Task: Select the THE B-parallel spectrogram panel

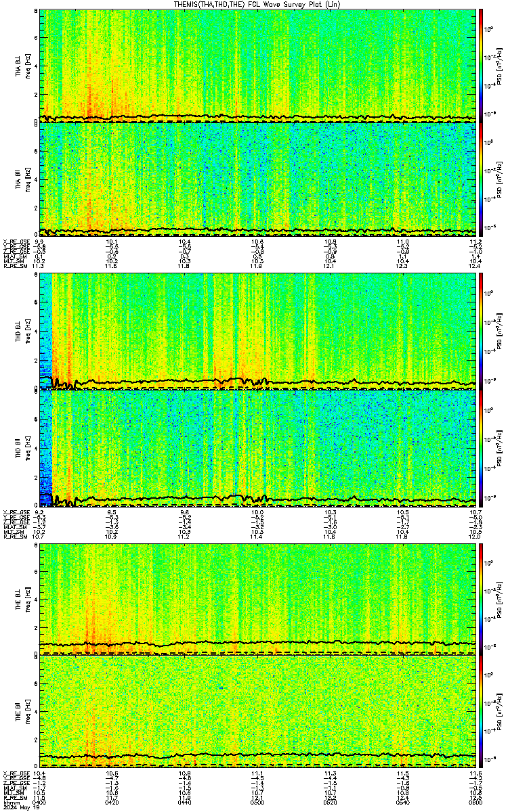Action: click(258, 711)
